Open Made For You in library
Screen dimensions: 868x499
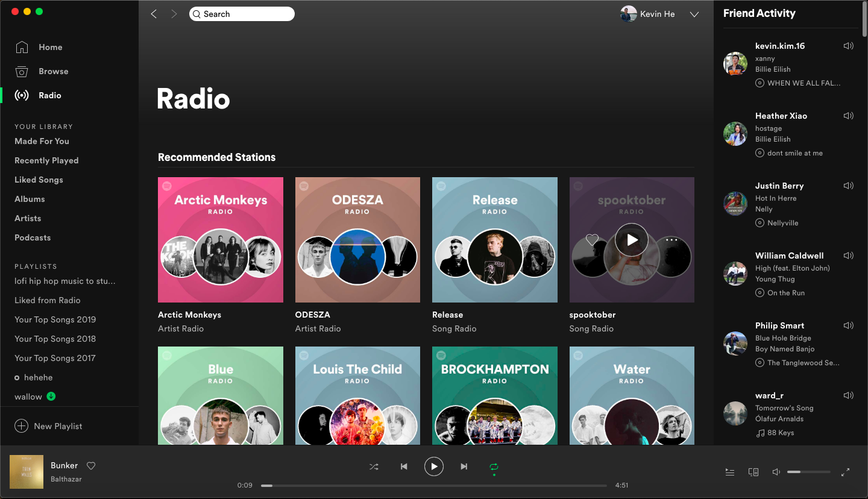point(42,141)
